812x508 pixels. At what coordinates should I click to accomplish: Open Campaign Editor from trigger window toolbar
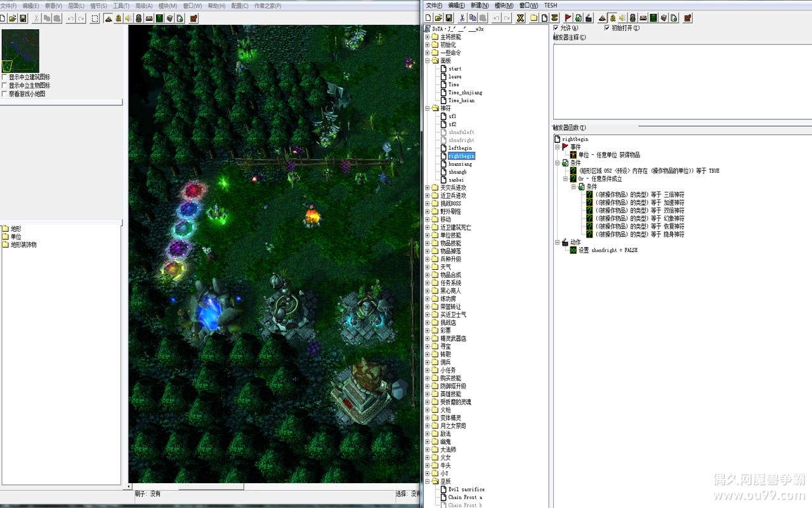pyautogui.click(x=643, y=18)
